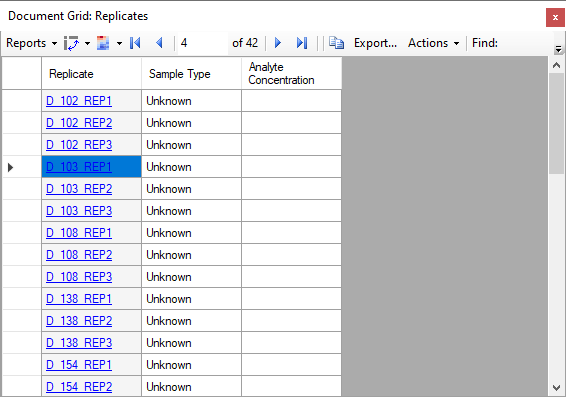Viewport: 566px width, 397px height.
Task: Go to the next record
Action: pyautogui.click(x=278, y=43)
